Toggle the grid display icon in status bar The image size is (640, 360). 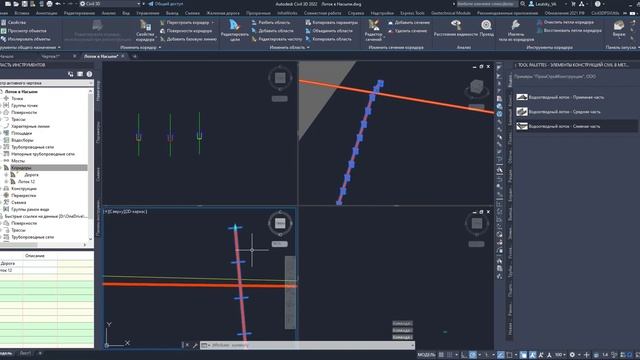[x=441, y=355]
